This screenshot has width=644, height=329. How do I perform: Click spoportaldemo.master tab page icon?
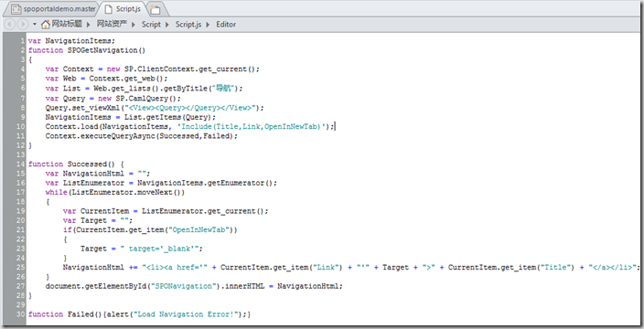tap(16, 9)
